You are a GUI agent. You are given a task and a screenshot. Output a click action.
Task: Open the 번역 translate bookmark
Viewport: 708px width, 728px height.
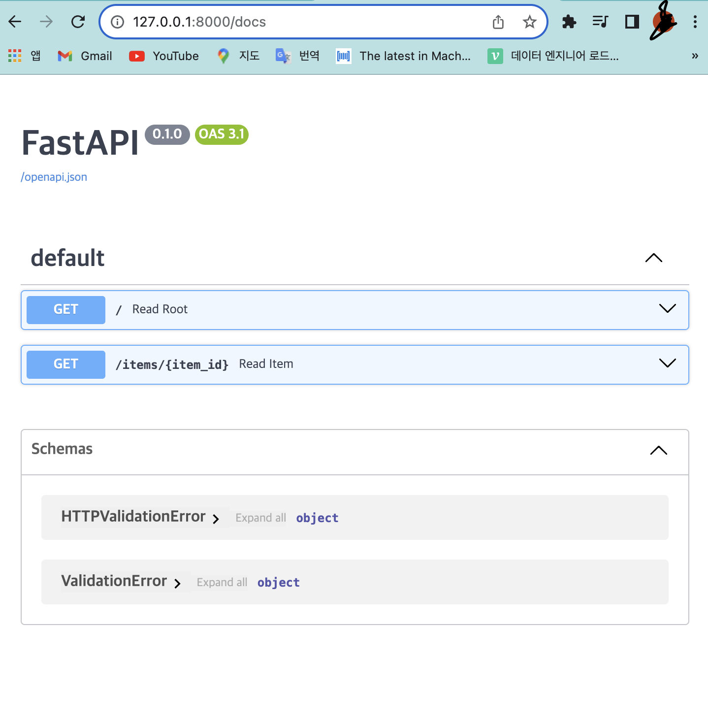297,56
